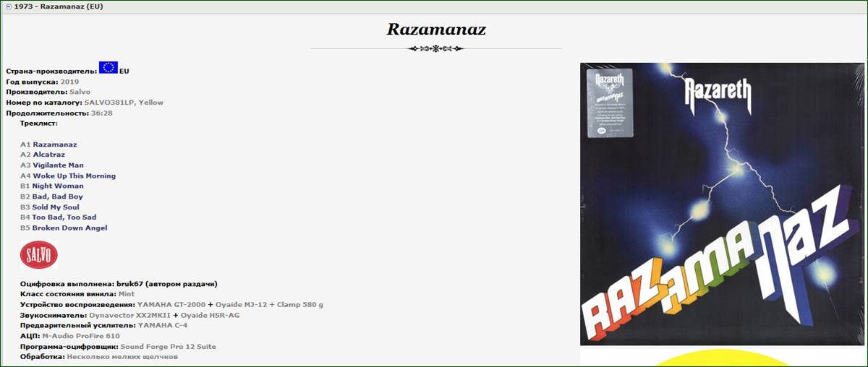Click the Oyaide HSR-AG text
This screenshot has width=868, height=367.
pyautogui.click(x=210, y=315)
